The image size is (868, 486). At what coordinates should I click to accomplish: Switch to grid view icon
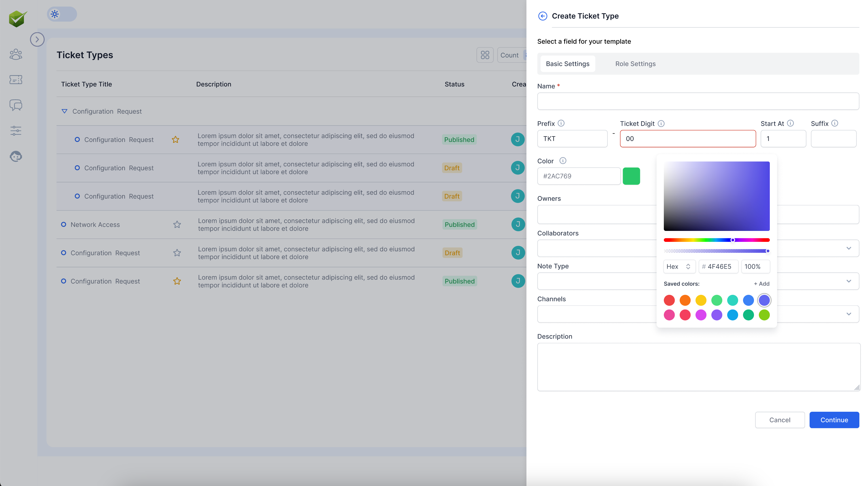point(485,55)
